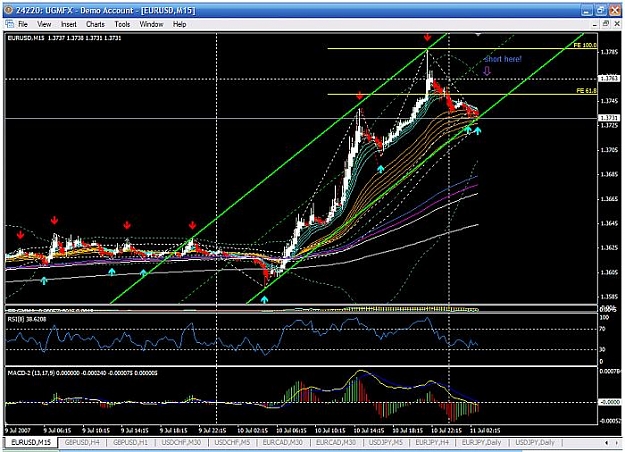The image size is (625, 452).
Task: Click the current price tag 1.3731
Action: click(x=609, y=118)
